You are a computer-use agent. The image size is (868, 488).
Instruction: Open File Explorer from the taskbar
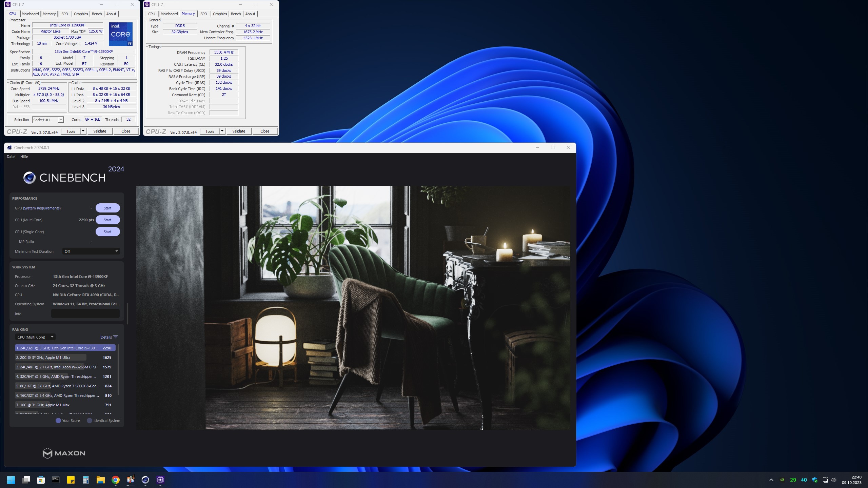pyautogui.click(x=100, y=480)
